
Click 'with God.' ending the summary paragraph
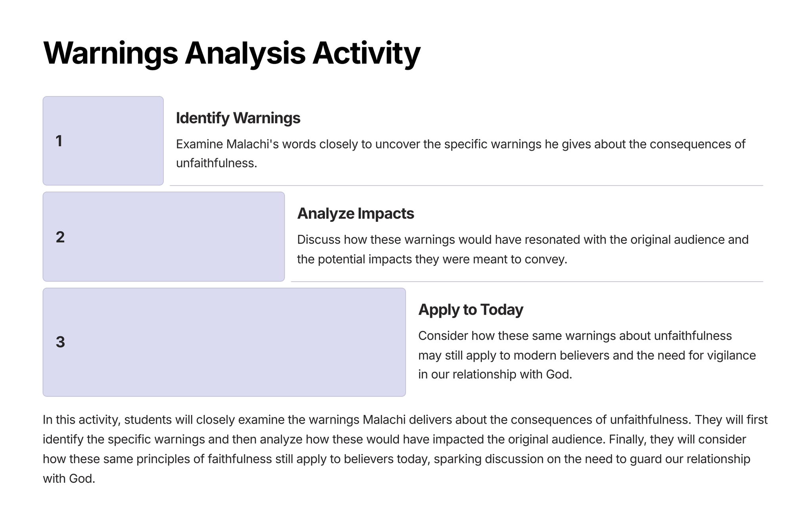[69, 479]
